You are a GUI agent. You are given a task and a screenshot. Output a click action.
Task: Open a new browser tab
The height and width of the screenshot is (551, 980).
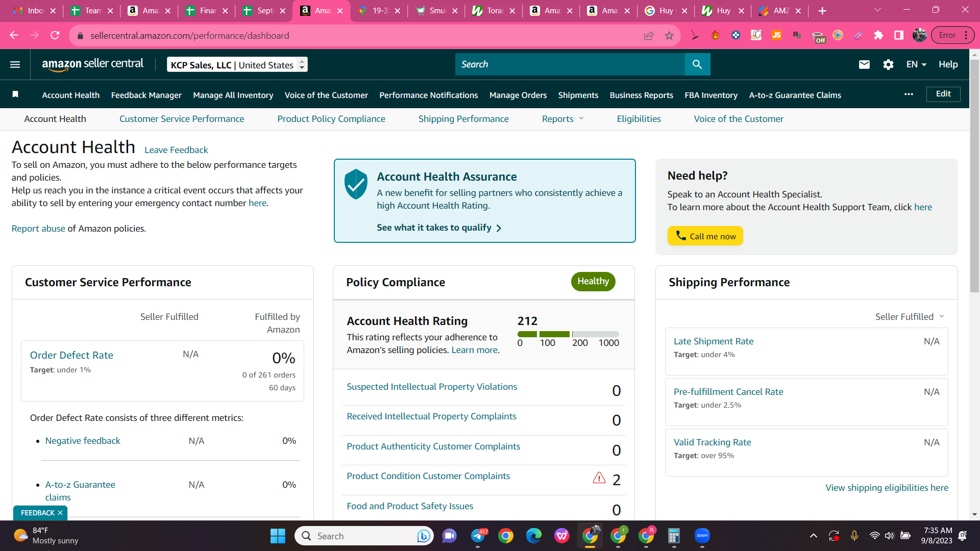[822, 11]
